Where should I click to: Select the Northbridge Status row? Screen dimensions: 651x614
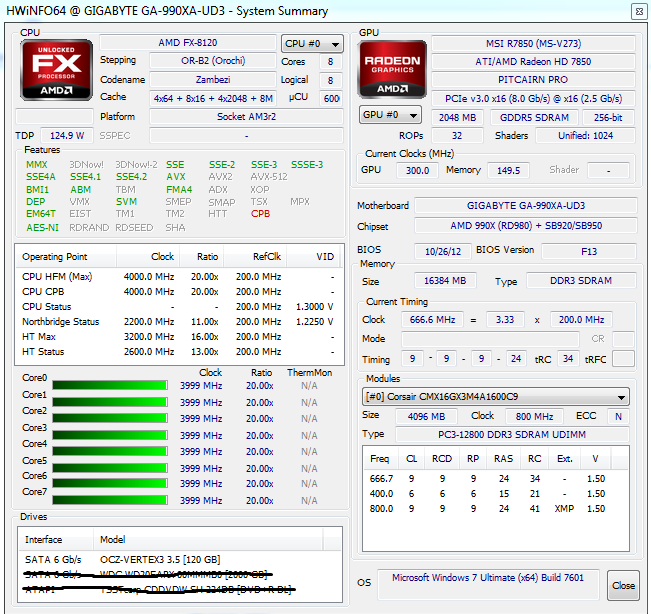coord(179,321)
